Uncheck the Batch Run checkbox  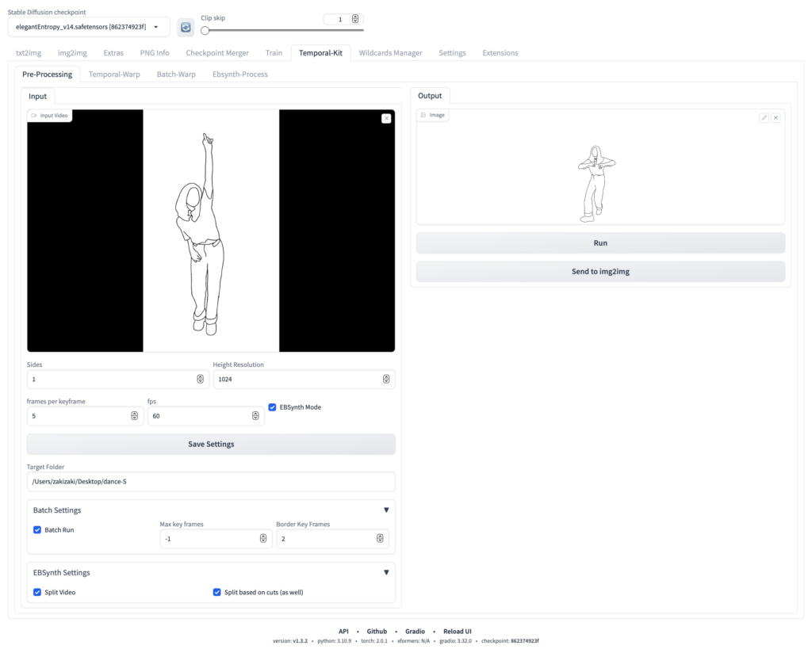37,530
